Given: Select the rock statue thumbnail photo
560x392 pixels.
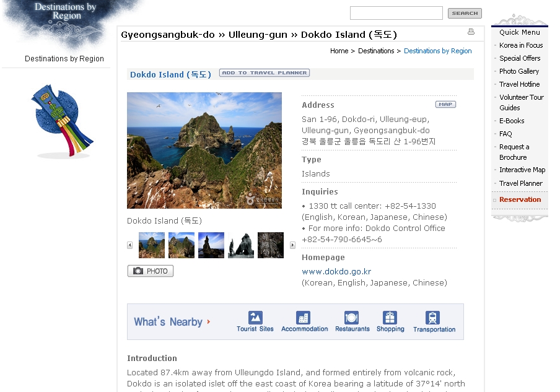Looking at the screenshot, I should pyautogui.click(x=241, y=245).
